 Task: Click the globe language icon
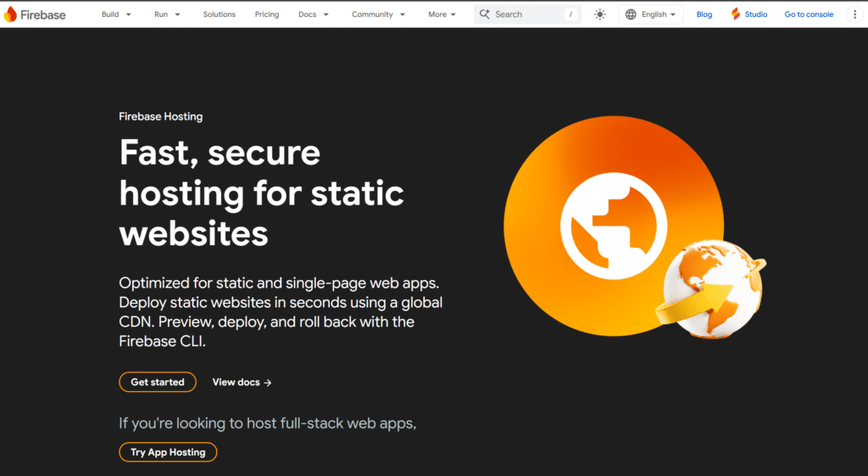(x=631, y=14)
